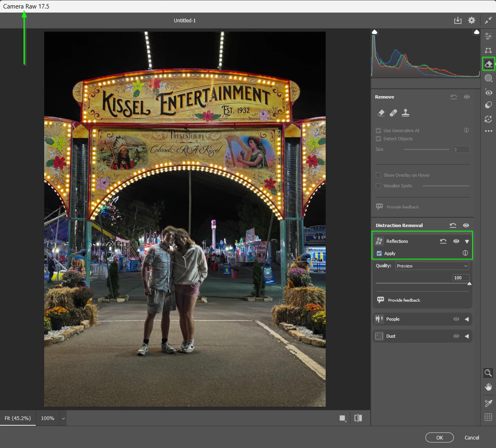Viewport: 496px width, 448px height.
Task: Click the save image download icon
Action: point(457,20)
